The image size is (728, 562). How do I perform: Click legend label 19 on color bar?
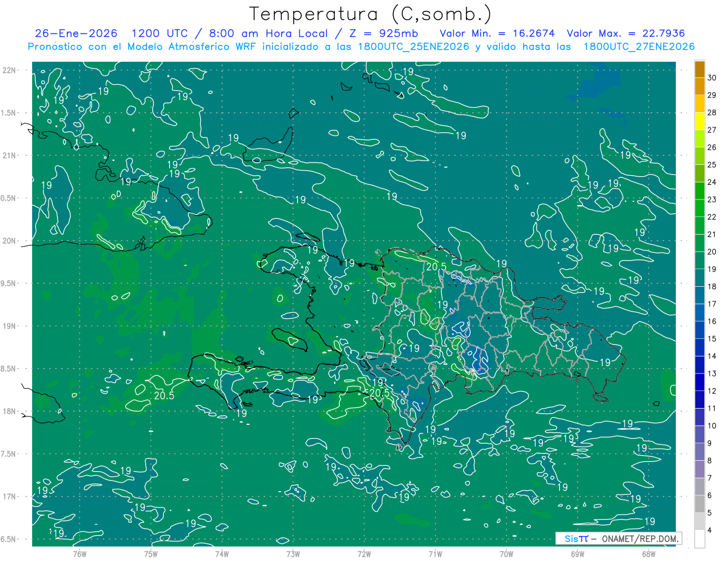712,269
